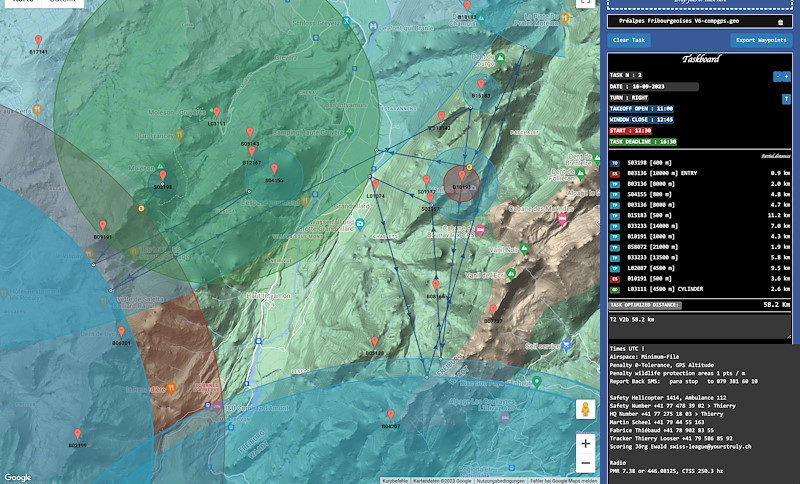Select takeoff row S03198 [400 m]

pos(699,163)
